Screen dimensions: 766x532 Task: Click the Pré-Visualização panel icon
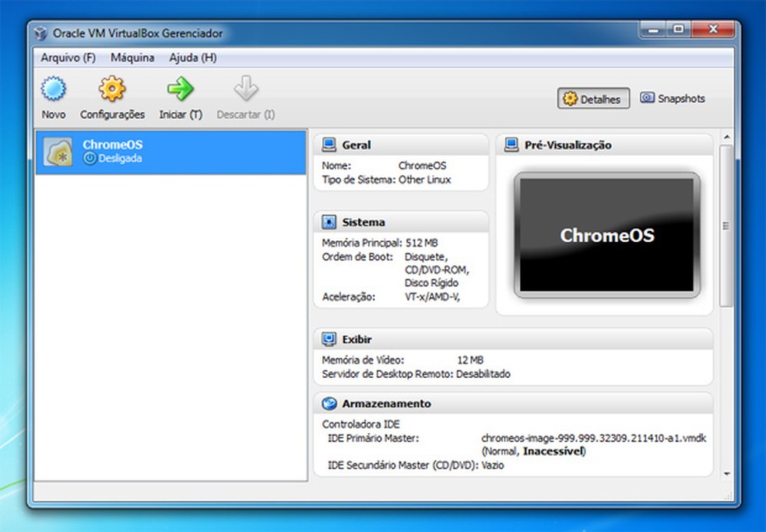[x=513, y=144]
